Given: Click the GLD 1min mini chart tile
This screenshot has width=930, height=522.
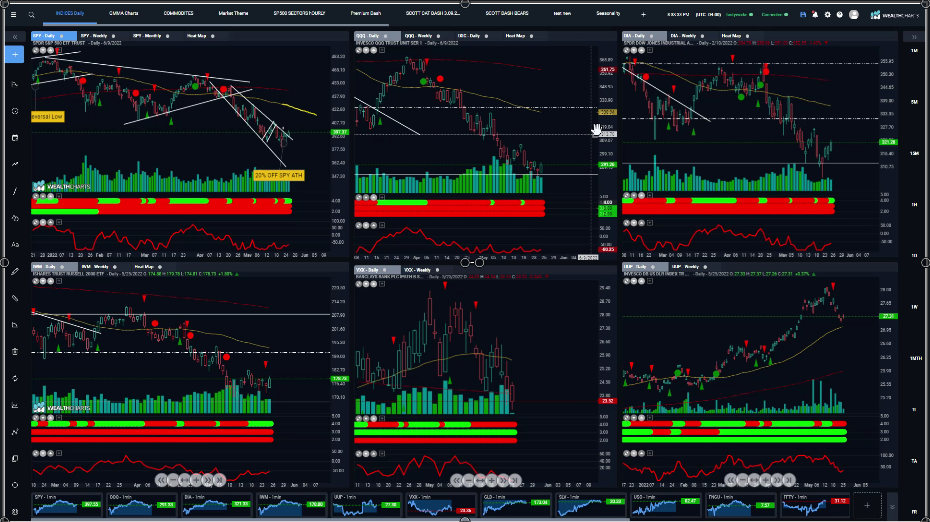Looking at the screenshot, I should click(x=515, y=505).
